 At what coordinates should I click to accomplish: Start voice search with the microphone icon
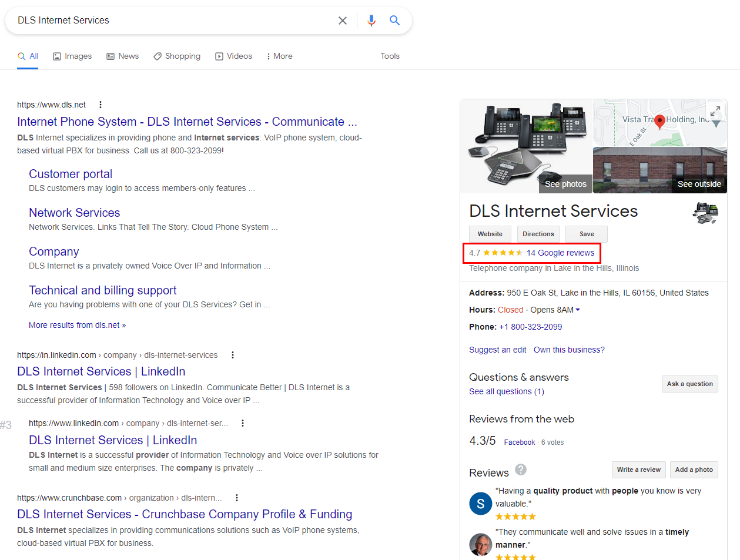(x=371, y=21)
